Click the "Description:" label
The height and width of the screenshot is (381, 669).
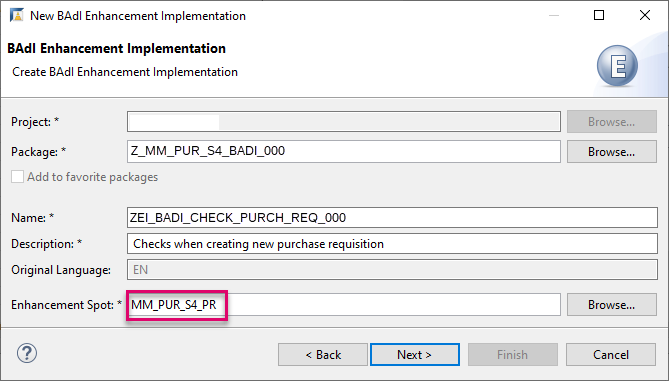43,244
